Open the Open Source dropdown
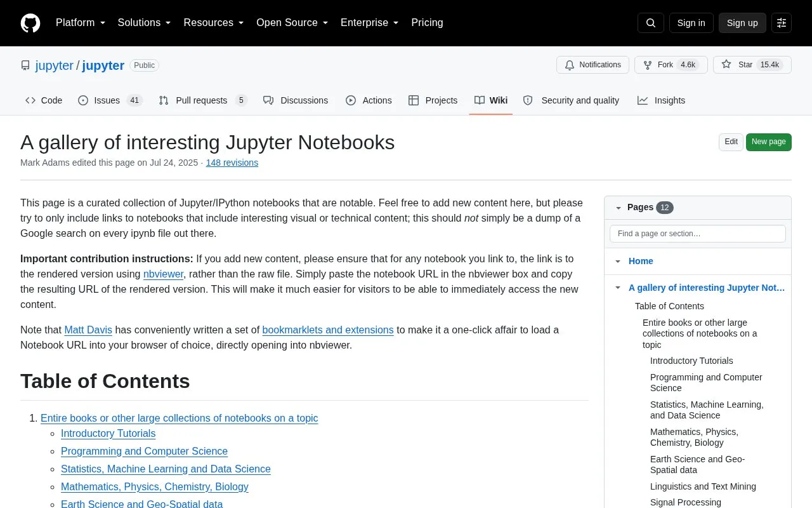Screen dimensions: 812x508 click(x=292, y=23)
